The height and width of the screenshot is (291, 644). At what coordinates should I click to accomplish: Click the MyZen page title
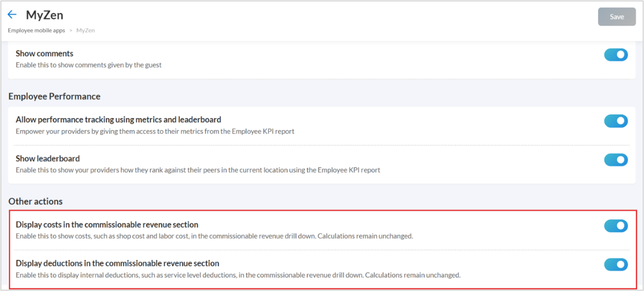[x=45, y=15]
